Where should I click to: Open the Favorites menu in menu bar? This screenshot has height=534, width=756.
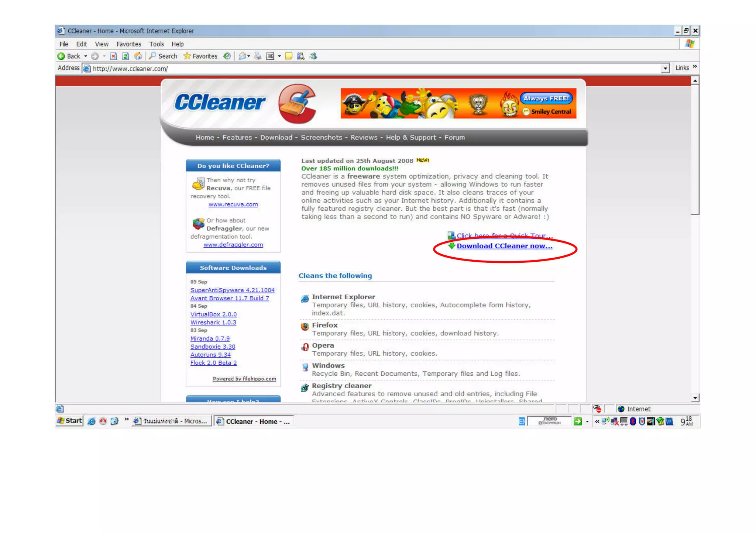[x=128, y=44]
